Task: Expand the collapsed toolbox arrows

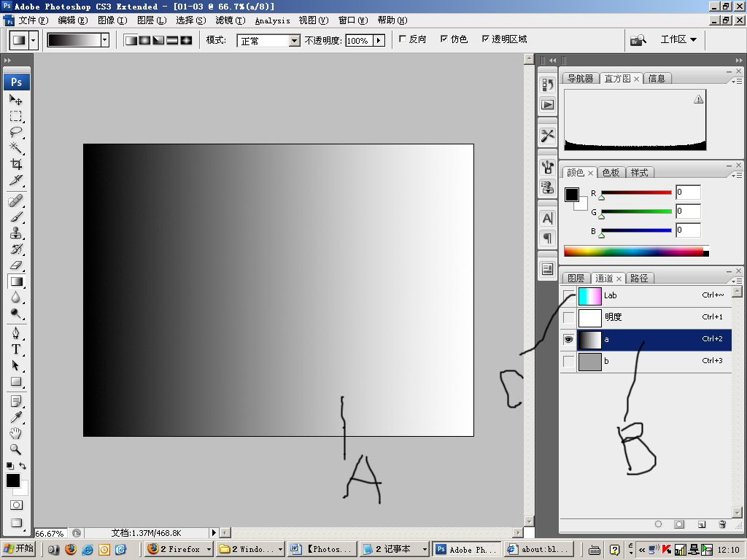Action: (x=7, y=61)
